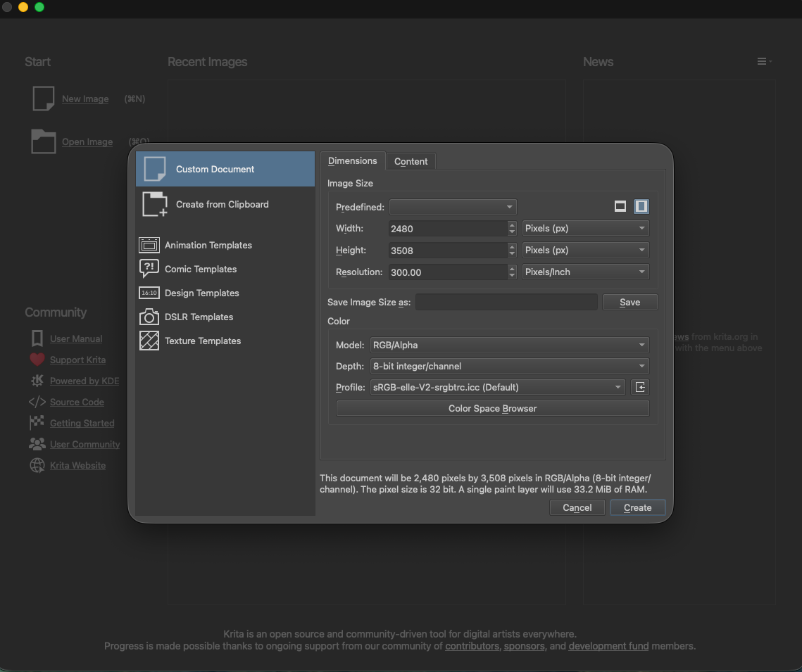Follow the sponsors link in footer

pos(525,646)
